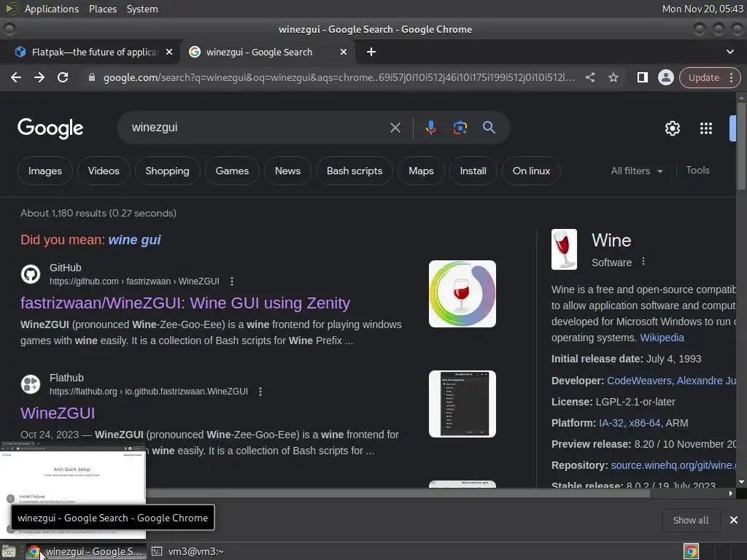This screenshot has height=560, width=747.
Task: Open the WineZGUI logo thumbnail
Action: [x=462, y=294]
